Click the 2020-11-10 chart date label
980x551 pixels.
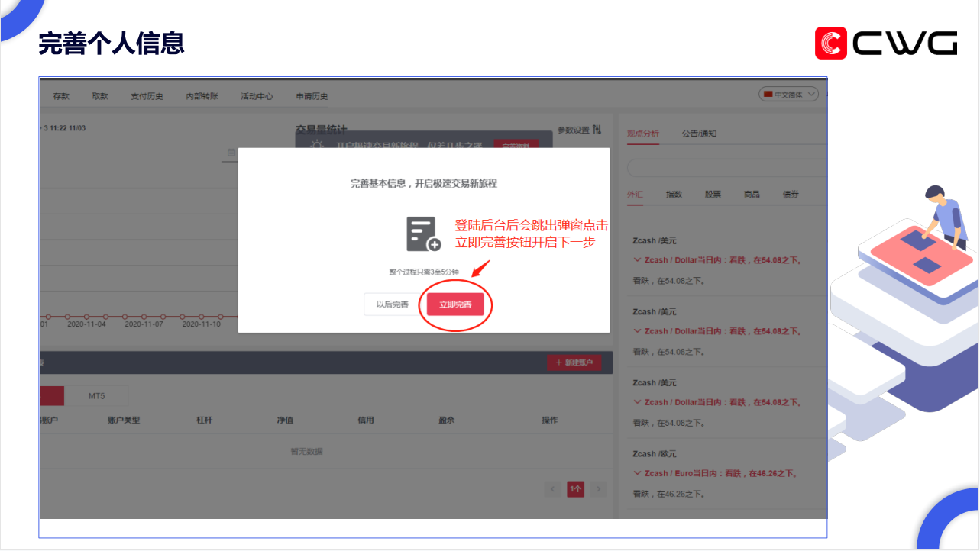[x=201, y=324]
